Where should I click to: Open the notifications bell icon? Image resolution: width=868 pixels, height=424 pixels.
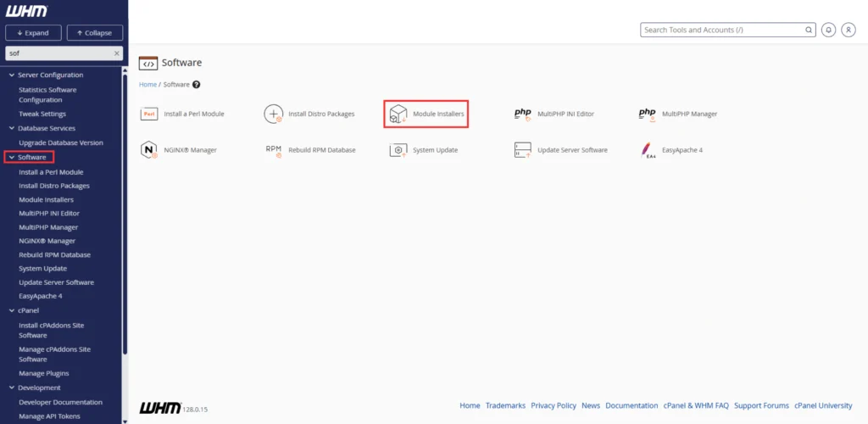[828, 30]
